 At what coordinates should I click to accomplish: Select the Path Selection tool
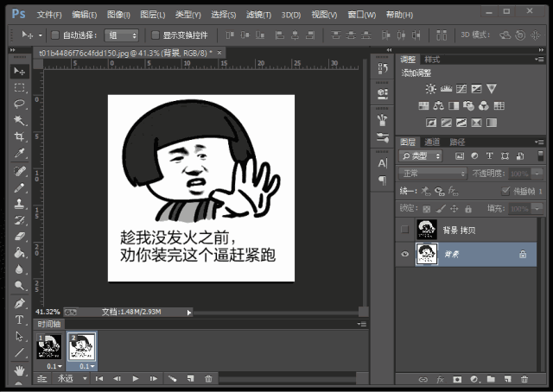(x=19, y=336)
